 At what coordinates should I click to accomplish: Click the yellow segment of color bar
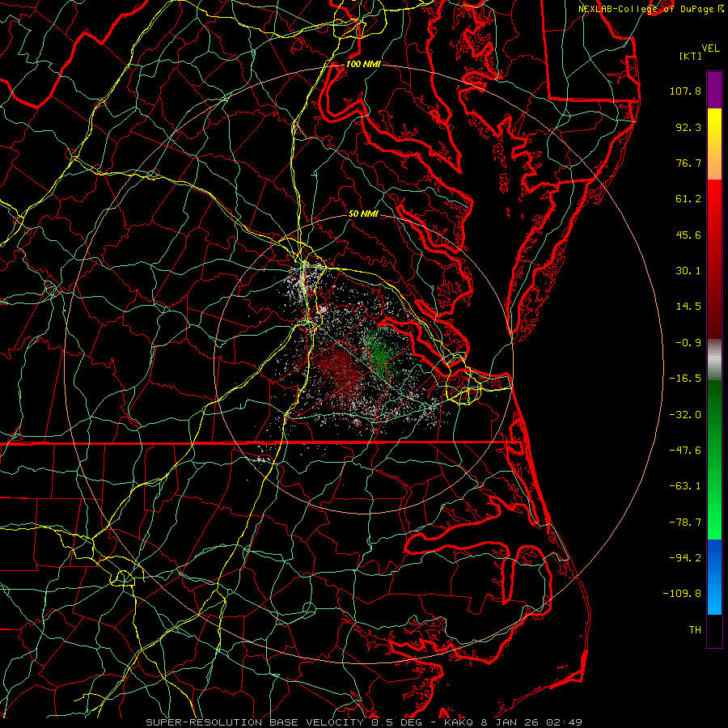pos(714,126)
